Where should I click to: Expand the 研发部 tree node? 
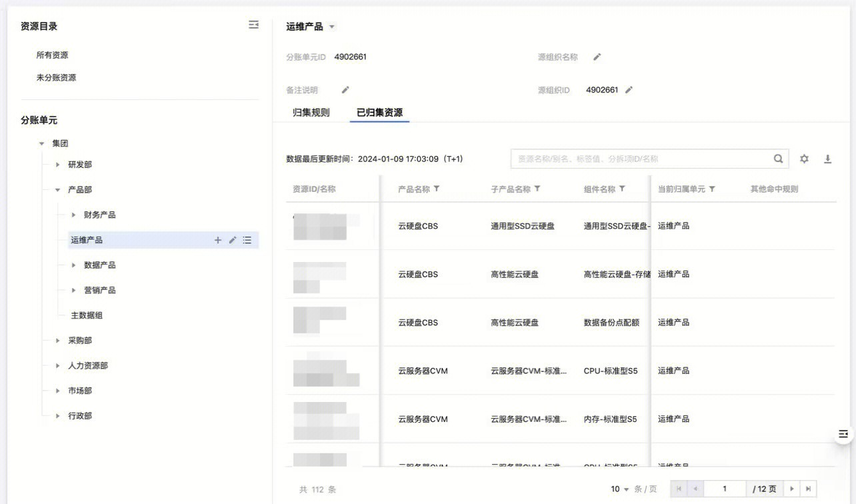pos(57,165)
